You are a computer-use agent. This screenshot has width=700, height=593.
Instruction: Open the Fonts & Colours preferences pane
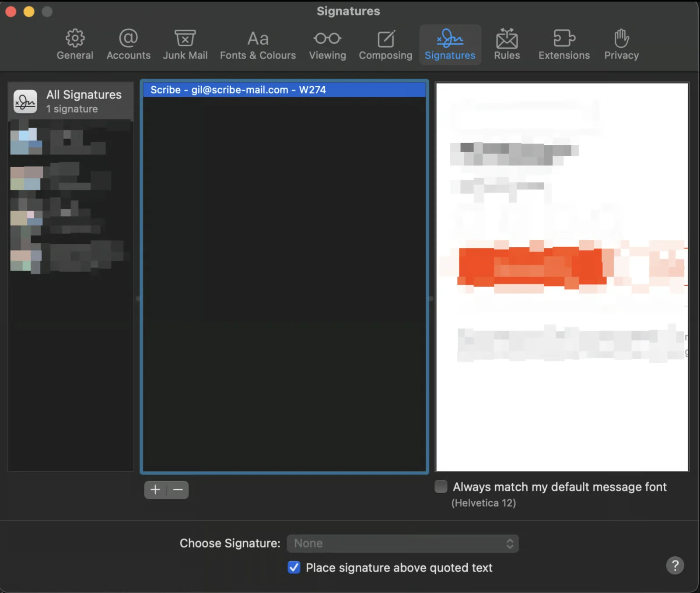[x=258, y=45]
